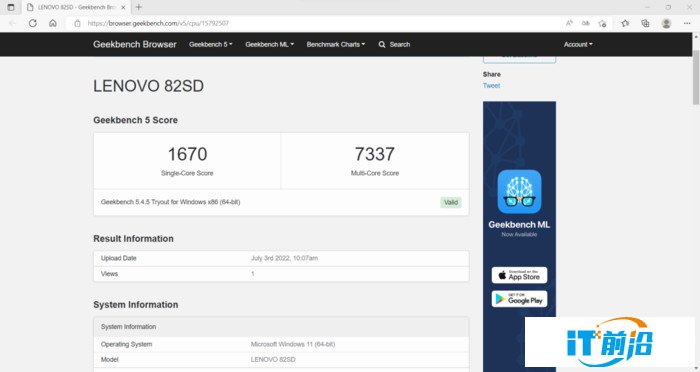
Task: Click the Views row label
Action: [109, 274]
